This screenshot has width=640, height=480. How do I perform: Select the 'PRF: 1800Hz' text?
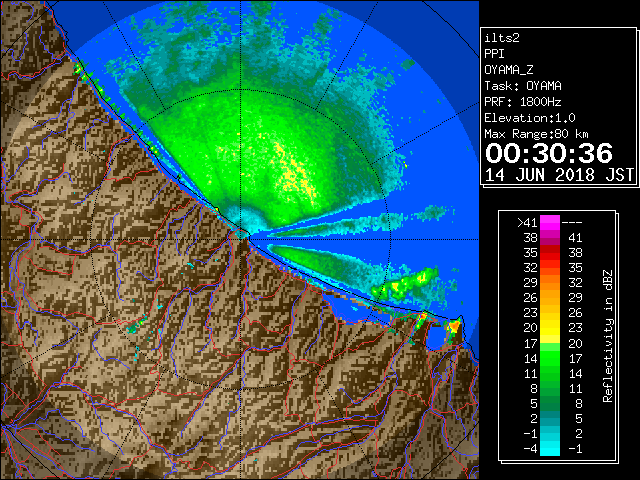[523, 102]
